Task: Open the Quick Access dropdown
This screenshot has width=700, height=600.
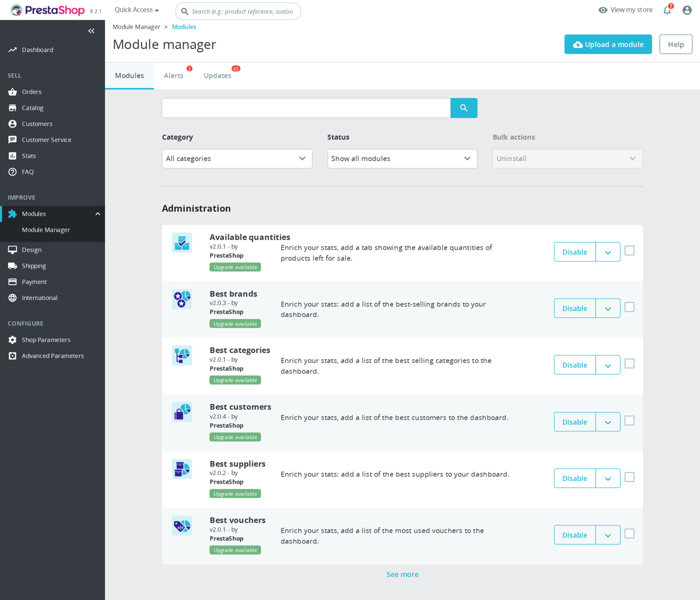Action: pyautogui.click(x=136, y=10)
